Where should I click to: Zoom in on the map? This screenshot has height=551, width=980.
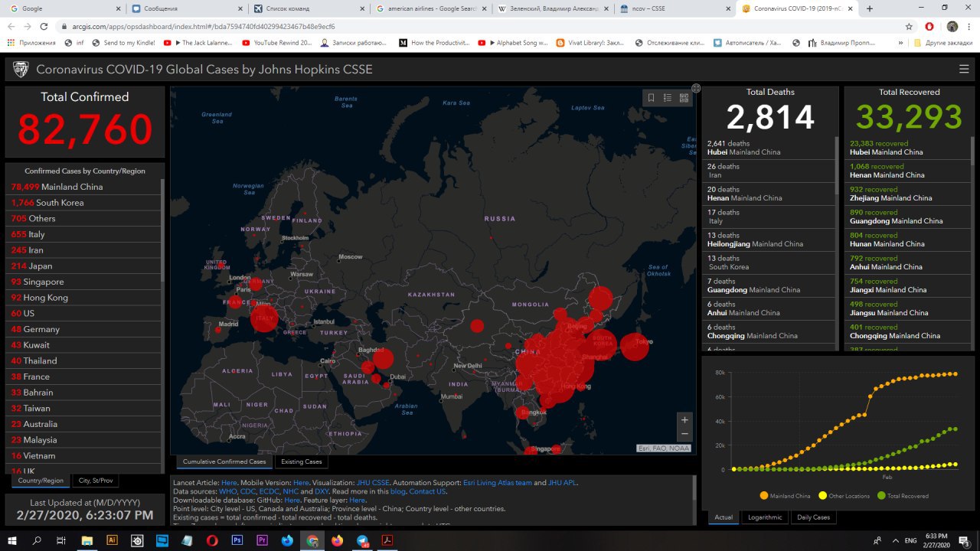coord(684,419)
